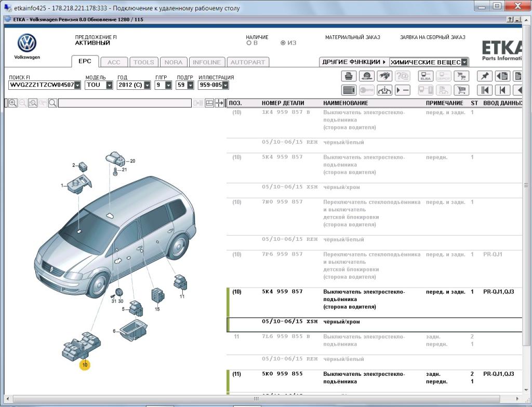Open the ПОИСК FI VIN dropdown
532x407 pixels.
click(x=77, y=85)
